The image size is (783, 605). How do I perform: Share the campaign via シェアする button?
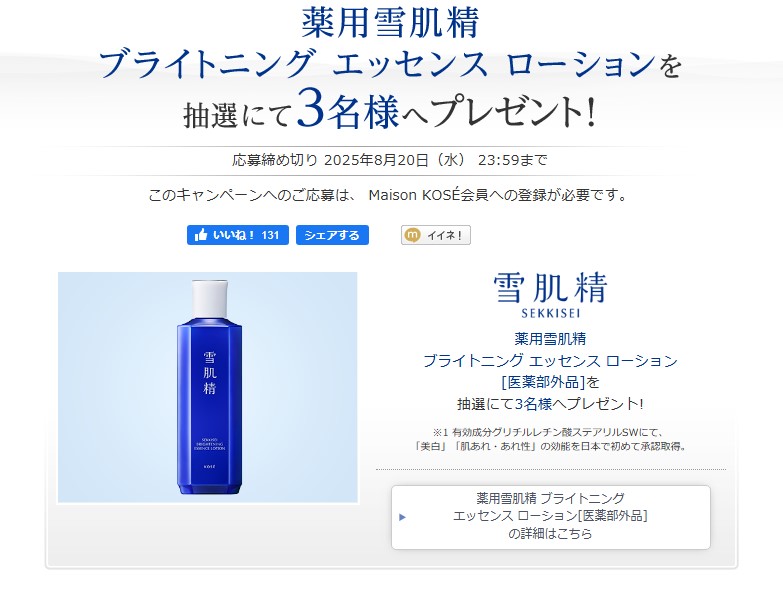pyautogui.click(x=332, y=235)
